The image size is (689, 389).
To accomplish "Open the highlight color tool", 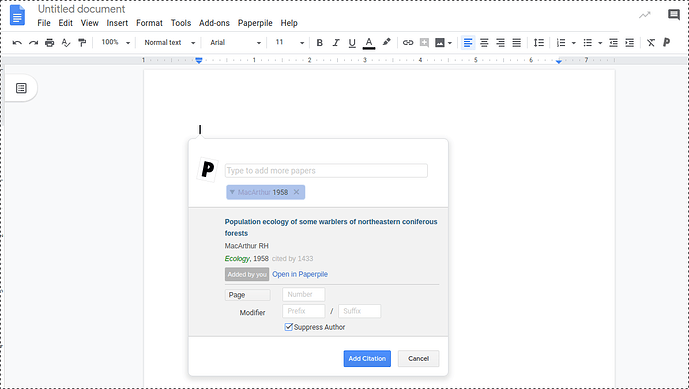I will point(386,42).
